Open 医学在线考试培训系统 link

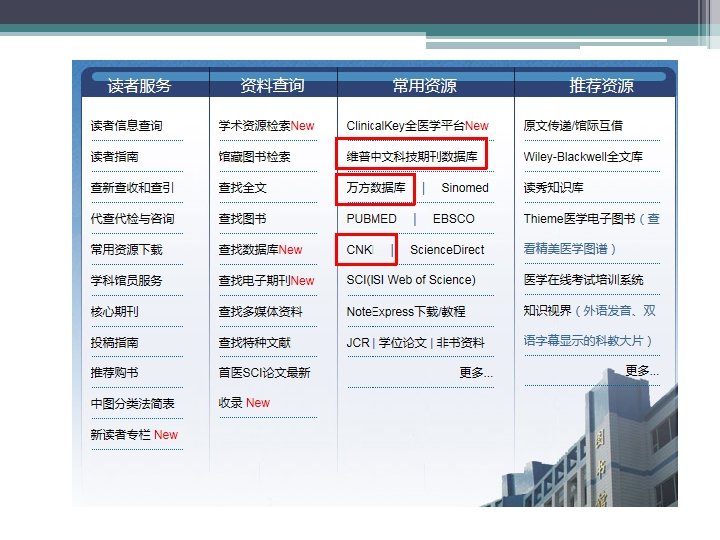583,280
